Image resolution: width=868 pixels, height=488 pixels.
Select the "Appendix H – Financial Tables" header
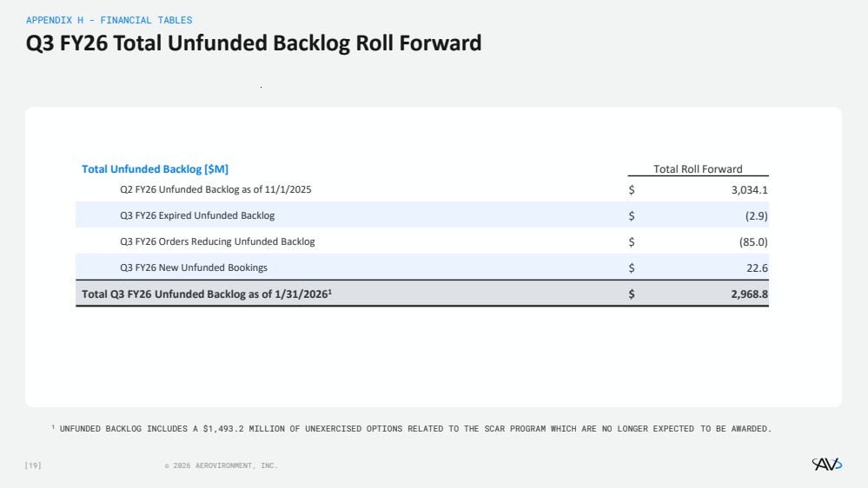(x=109, y=20)
